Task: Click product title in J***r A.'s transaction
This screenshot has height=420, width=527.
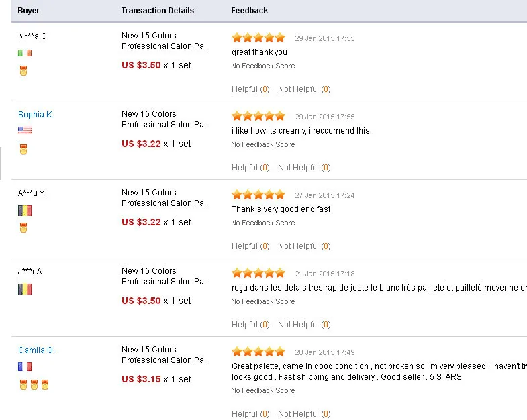Action: [165, 276]
